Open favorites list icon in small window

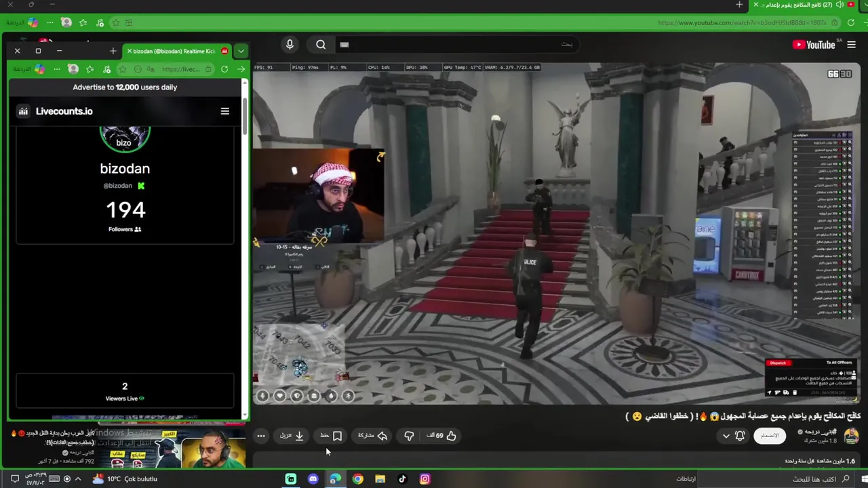pyautogui.click(x=90, y=69)
